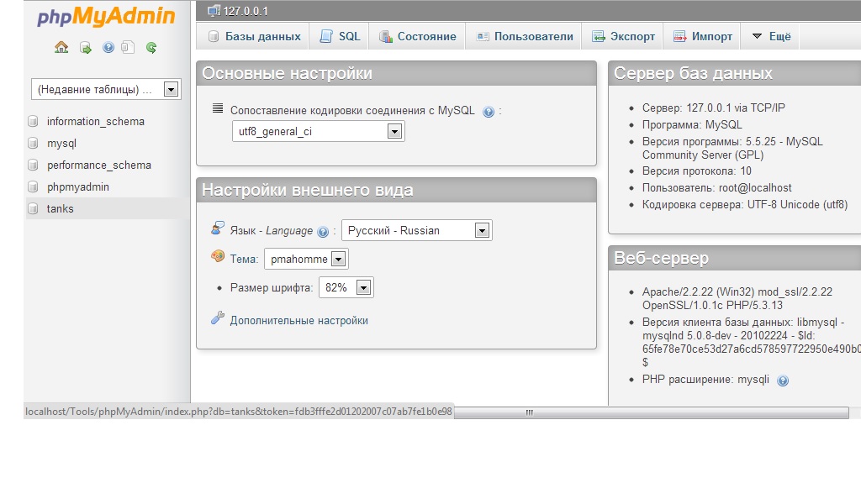Open the SQL tab
Viewport: 861px width, 504px height.
click(x=340, y=37)
